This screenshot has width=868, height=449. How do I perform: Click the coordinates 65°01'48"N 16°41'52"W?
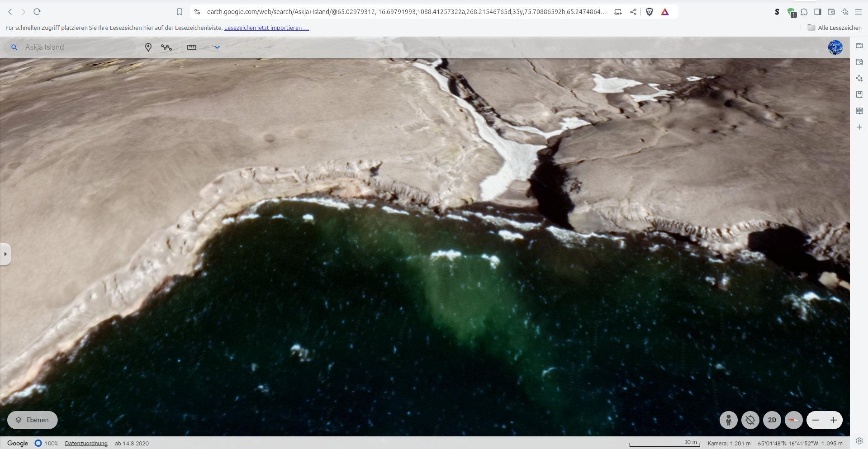tap(788, 443)
